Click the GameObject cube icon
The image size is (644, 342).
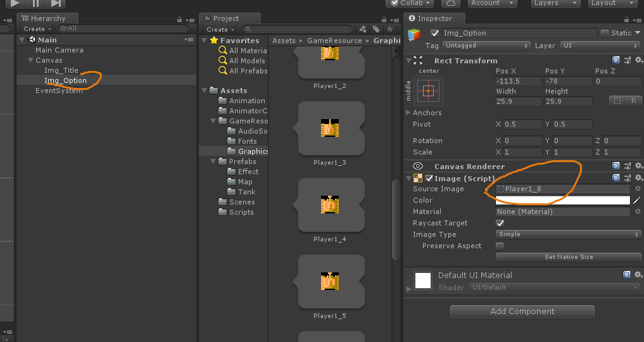point(414,35)
